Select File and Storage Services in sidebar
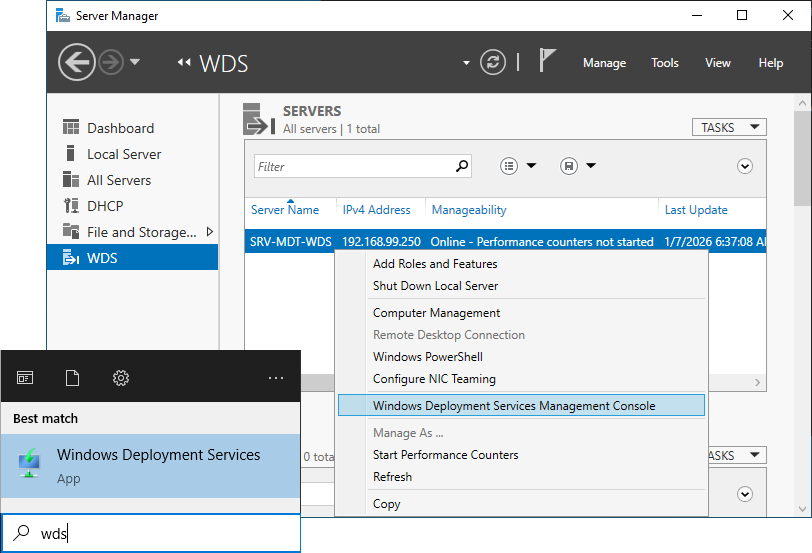812x553 pixels. click(133, 231)
